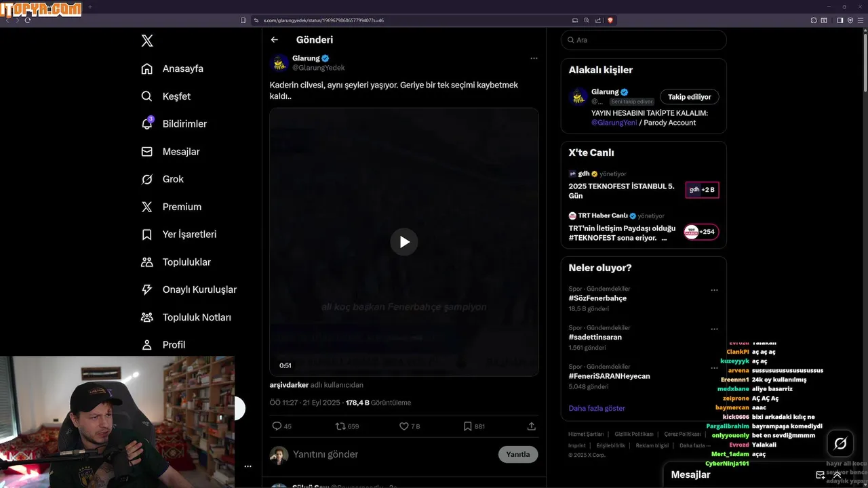The image size is (868, 488).
Task: Compose new message in Mesajlar drawer
Action: 820,474
